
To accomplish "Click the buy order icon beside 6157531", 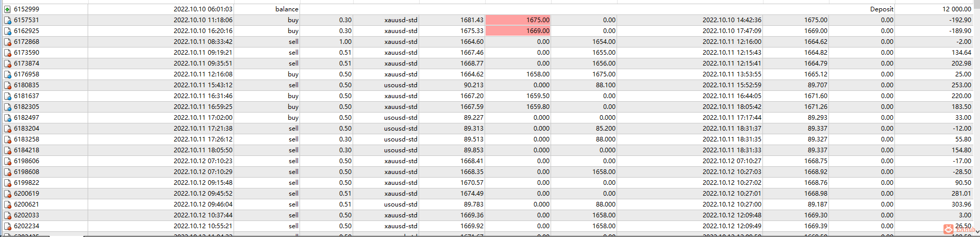I will 7,20.
